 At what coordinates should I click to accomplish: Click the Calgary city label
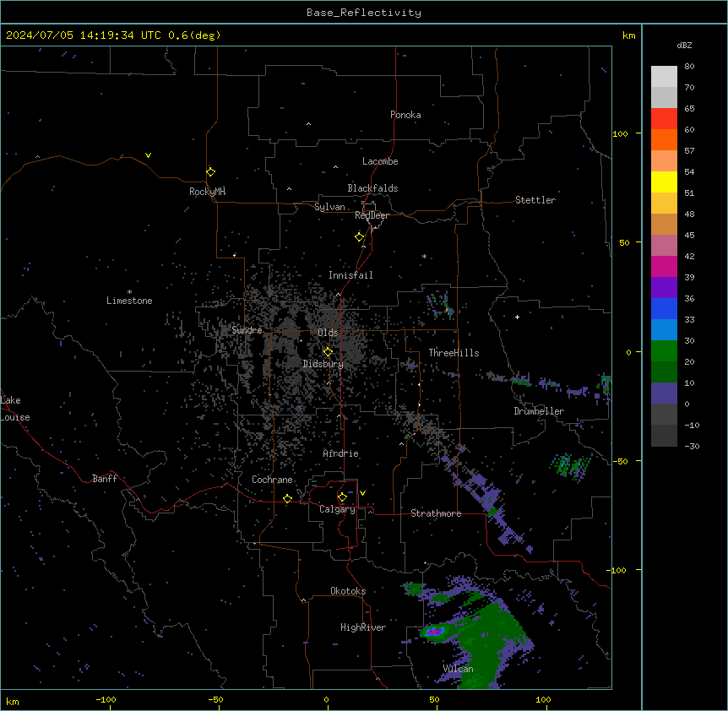click(x=337, y=509)
